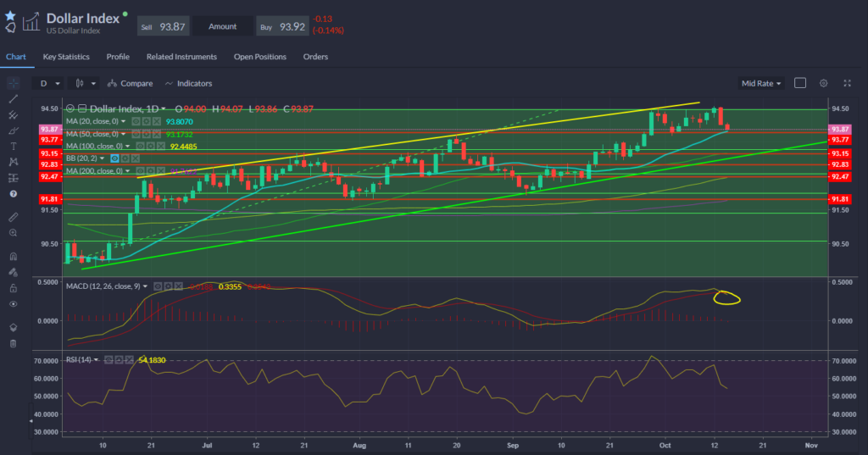This screenshot has width=868, height=455.
Task: Remove the MA 50 indicator
Action: coord(157,134)
